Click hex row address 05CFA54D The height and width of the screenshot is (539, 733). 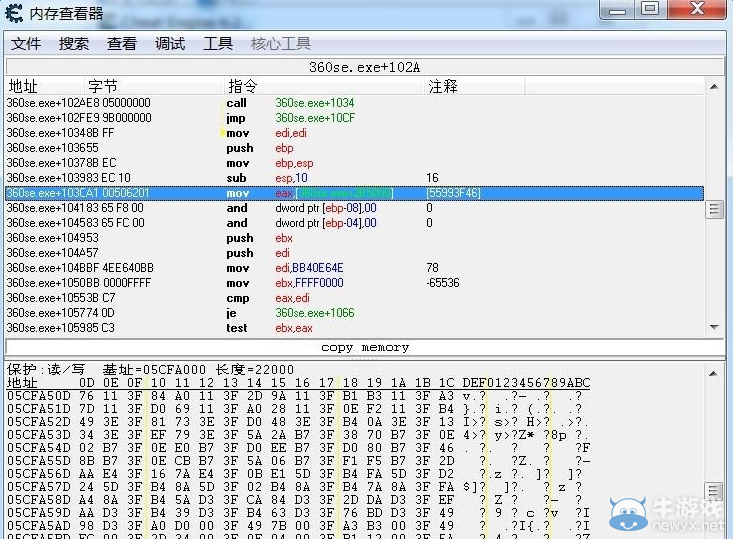(x=39, y=448)
